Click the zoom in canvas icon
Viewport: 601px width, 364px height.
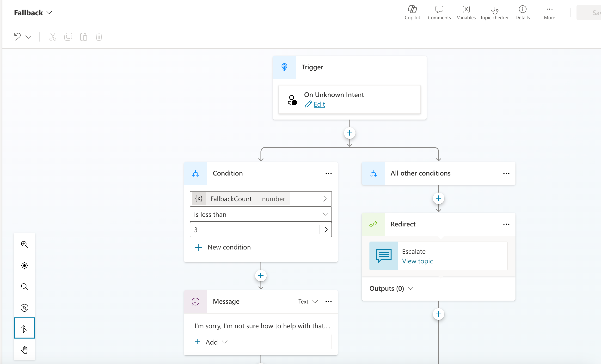tap(25, 244)
